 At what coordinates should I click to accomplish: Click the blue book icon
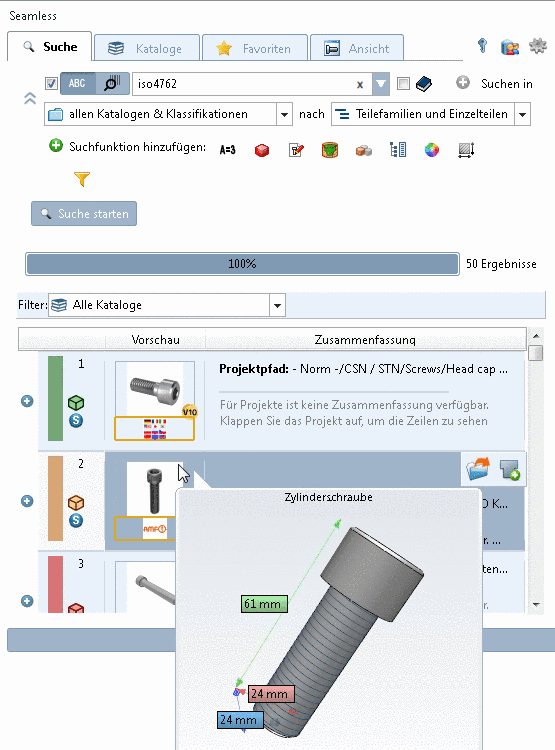(424, 84)
